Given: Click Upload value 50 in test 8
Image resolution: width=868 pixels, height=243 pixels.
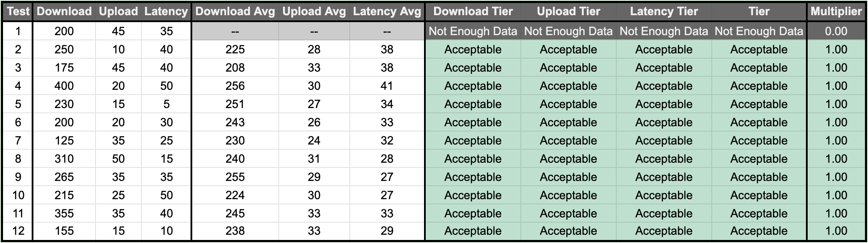Looking at the screenshot, I should pyautogui.click(x=118, y=159).
